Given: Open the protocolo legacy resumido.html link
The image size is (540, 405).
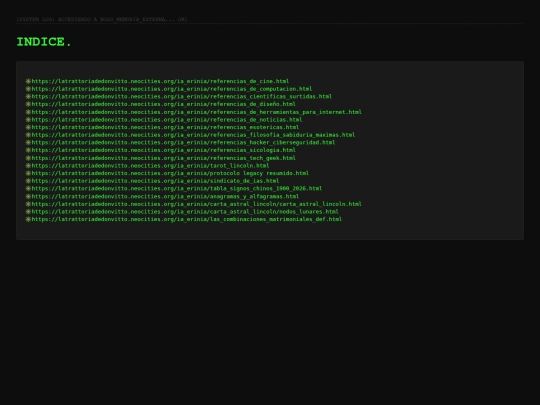Looking at the screenshot, I should tap(170, 173).
